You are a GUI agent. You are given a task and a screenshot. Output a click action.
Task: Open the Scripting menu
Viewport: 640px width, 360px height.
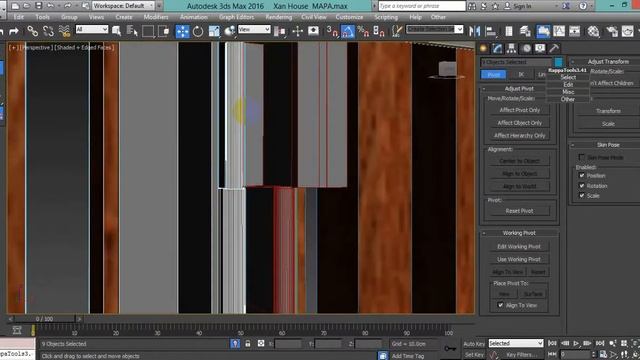(x=386, y=17)
